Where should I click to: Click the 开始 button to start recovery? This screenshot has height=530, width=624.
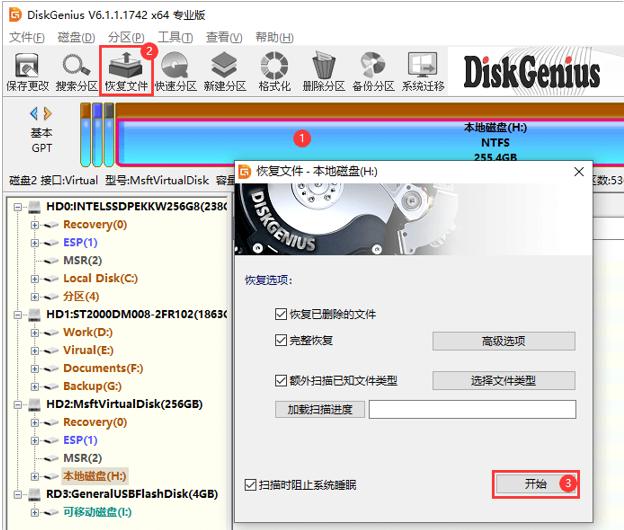click(536, 484)
